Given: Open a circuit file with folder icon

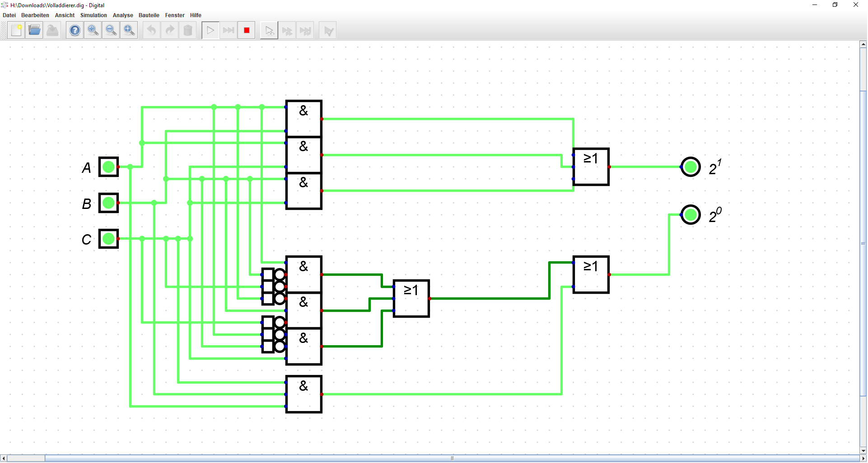Looking at the screenshot, I should coord(34,31).
